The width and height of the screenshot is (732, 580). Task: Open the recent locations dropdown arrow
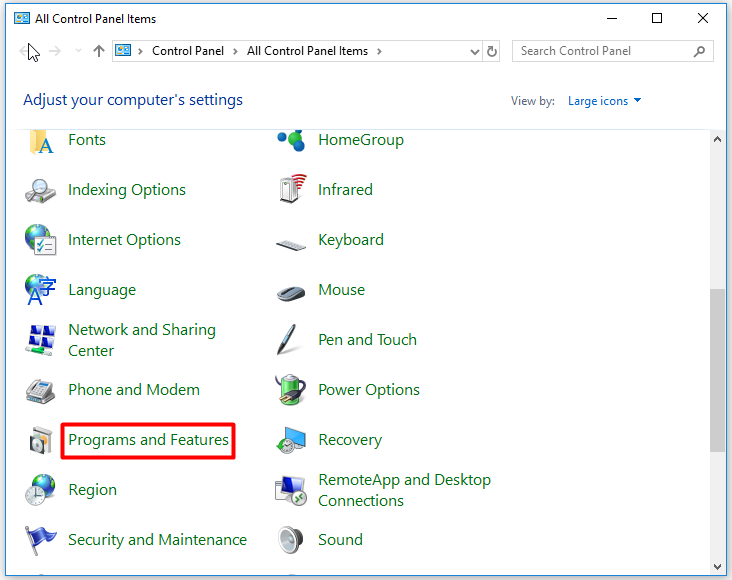tap(78, 51)
